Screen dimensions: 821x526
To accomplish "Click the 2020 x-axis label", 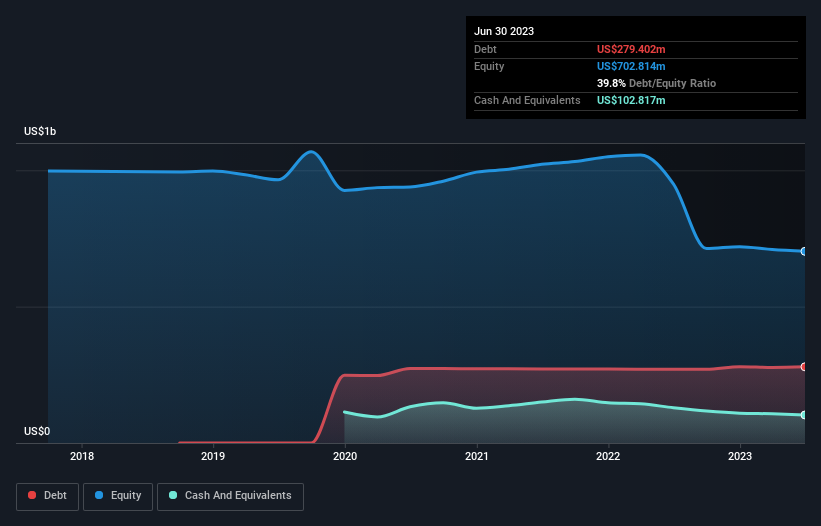I will [x=345, y=456].
